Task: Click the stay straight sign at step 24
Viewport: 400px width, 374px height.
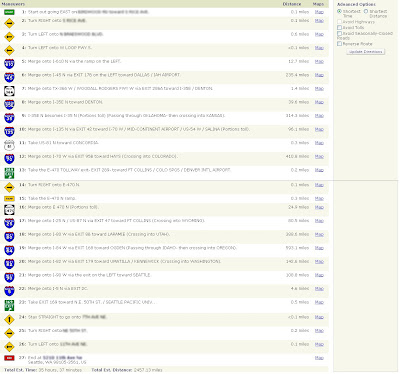Action: pos(9,320)
